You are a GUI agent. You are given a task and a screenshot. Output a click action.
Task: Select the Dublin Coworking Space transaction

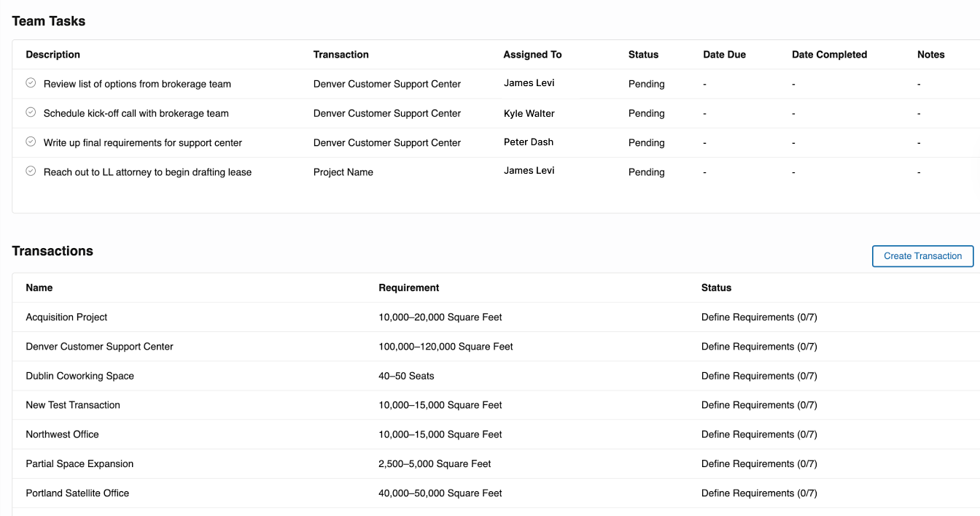79,376
